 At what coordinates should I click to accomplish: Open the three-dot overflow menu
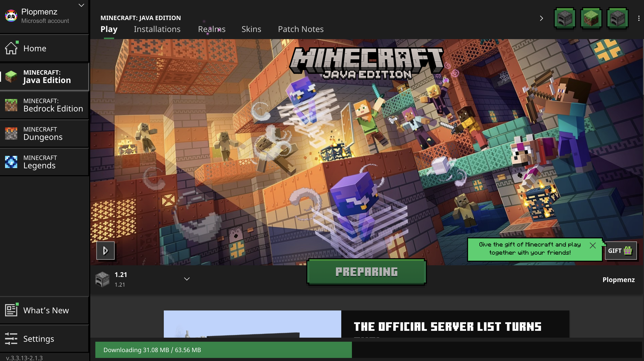(x=639, y=18)
